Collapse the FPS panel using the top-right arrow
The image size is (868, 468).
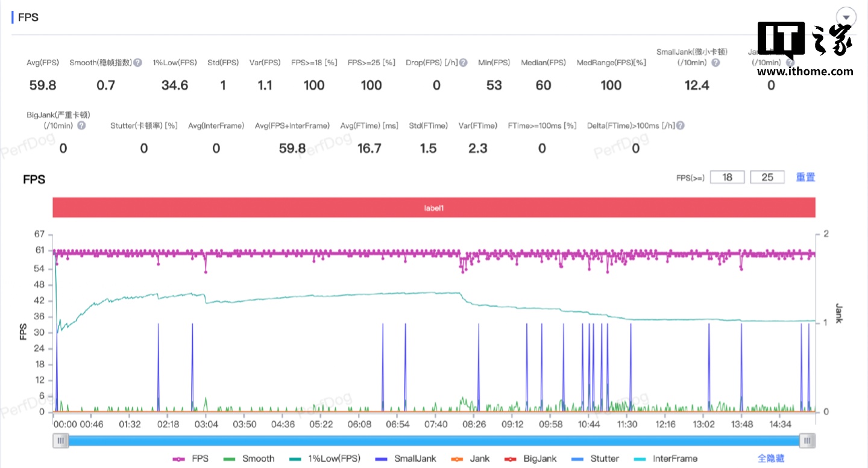coord(846,17)
